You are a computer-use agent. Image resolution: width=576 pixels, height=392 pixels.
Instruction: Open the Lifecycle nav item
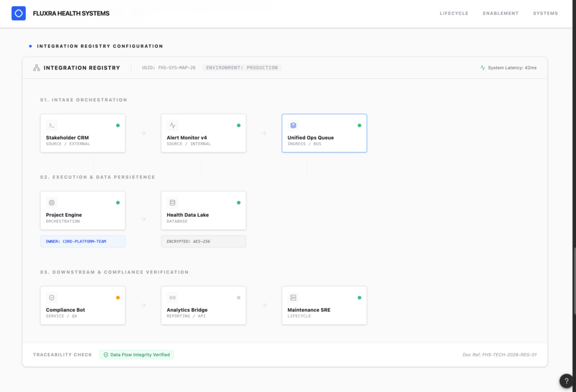454,13
